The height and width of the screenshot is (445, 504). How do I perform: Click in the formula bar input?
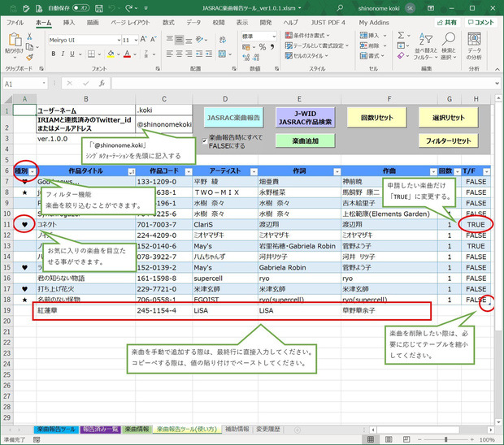pos(302,84)
